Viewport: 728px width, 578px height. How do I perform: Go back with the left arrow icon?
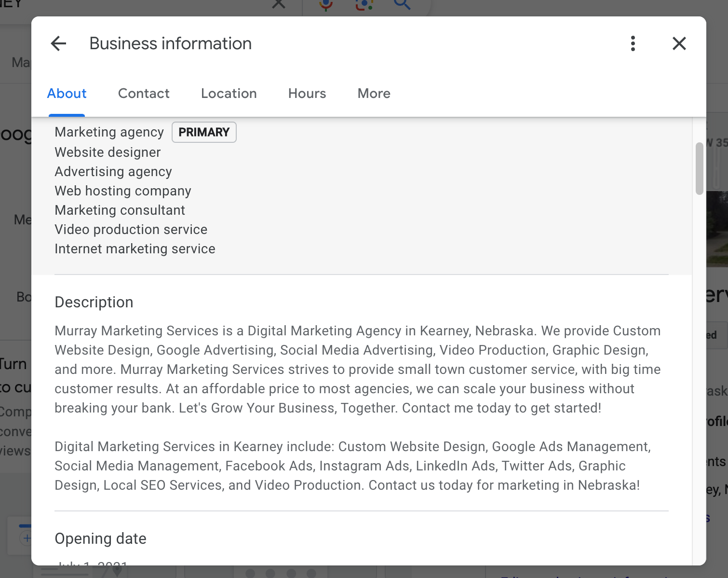tap(58, 43)
